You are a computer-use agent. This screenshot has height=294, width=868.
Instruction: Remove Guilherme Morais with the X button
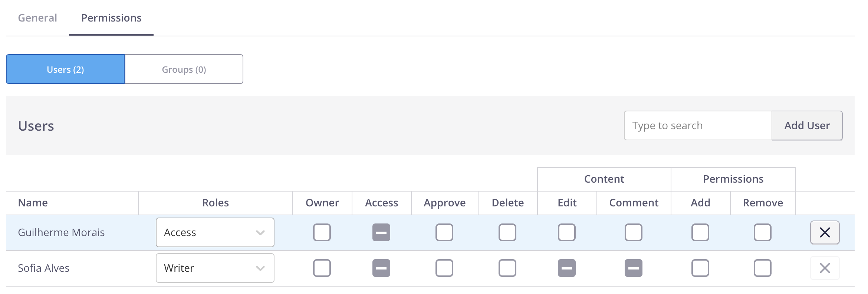tap(825, 232)
